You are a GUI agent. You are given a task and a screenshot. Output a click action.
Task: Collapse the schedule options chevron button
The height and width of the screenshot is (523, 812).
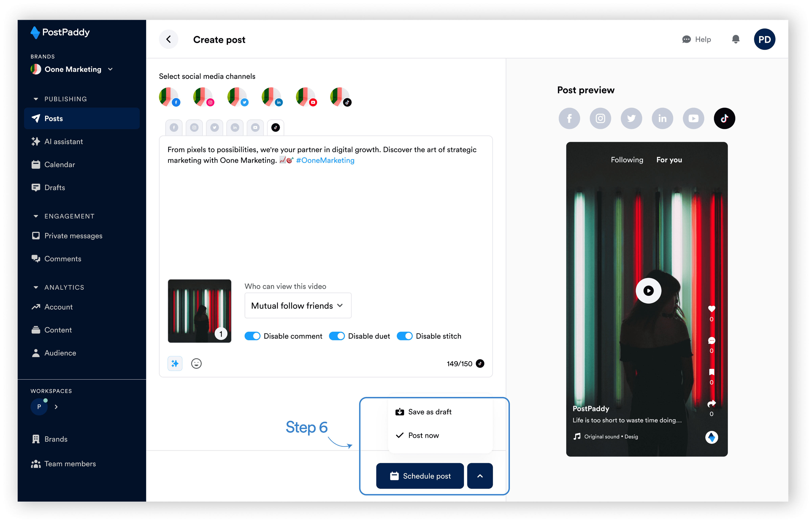click(480, 476)
